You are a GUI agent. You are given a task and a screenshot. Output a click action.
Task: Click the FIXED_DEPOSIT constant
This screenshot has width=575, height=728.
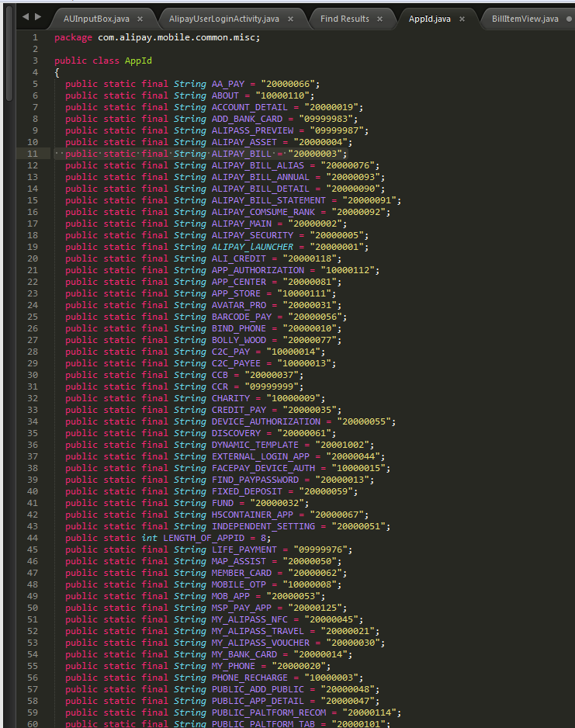pyautogui.click(x=247, y=491)
